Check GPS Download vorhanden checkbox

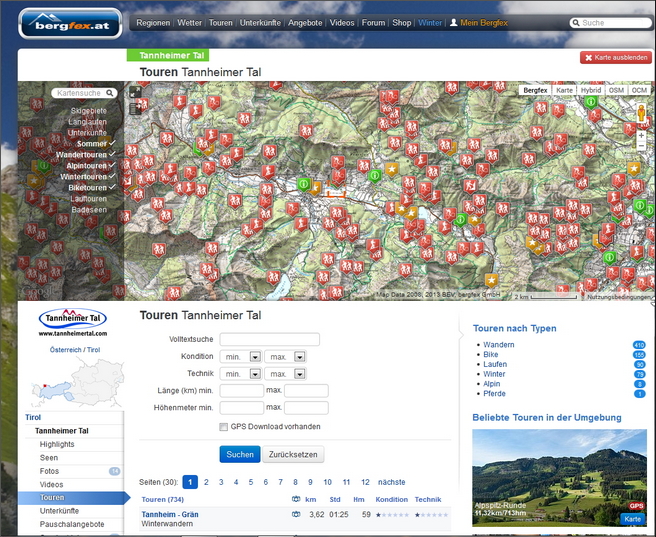click(x=224, y=427)
